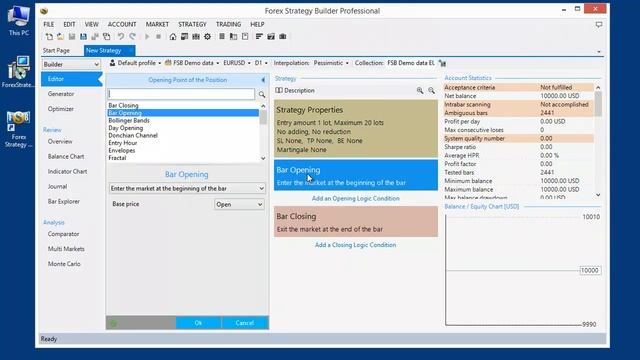
Task: Open the ACCOUNT menu
Action: 122,24
